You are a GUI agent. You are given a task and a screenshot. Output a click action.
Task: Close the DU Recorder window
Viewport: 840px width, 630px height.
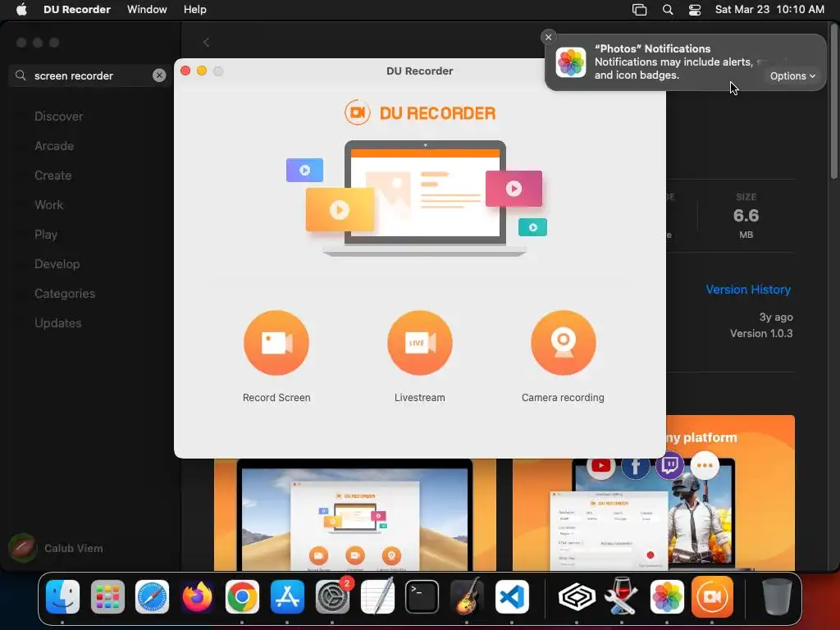point(185,71)
